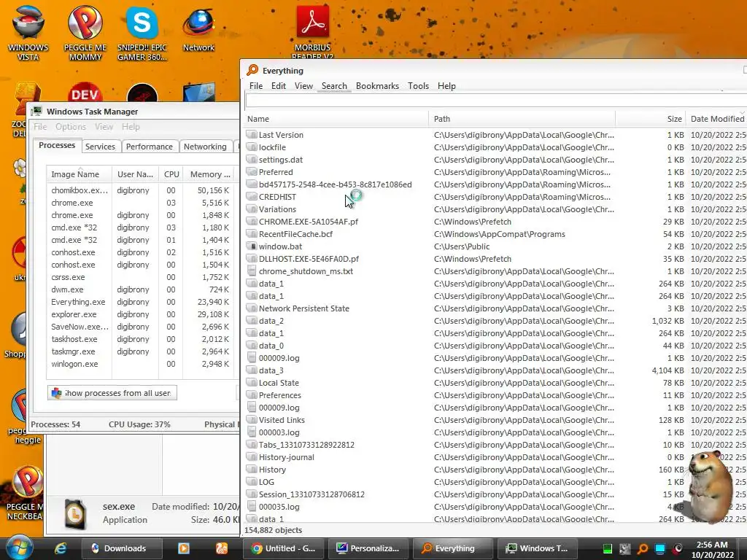Viewport: 747px width, 560px height.
Task: Click the window.bat file icon in Everything
Action: click(252, 246)
